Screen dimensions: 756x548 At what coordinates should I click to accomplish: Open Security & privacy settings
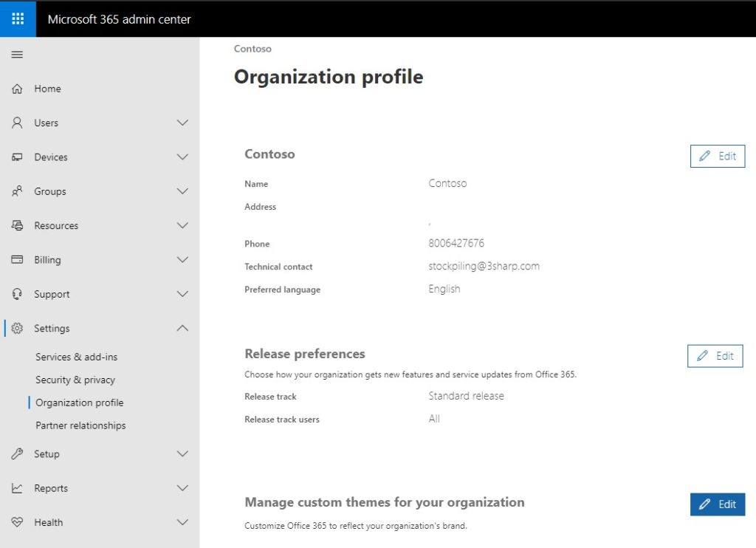(x=75, y=380)
